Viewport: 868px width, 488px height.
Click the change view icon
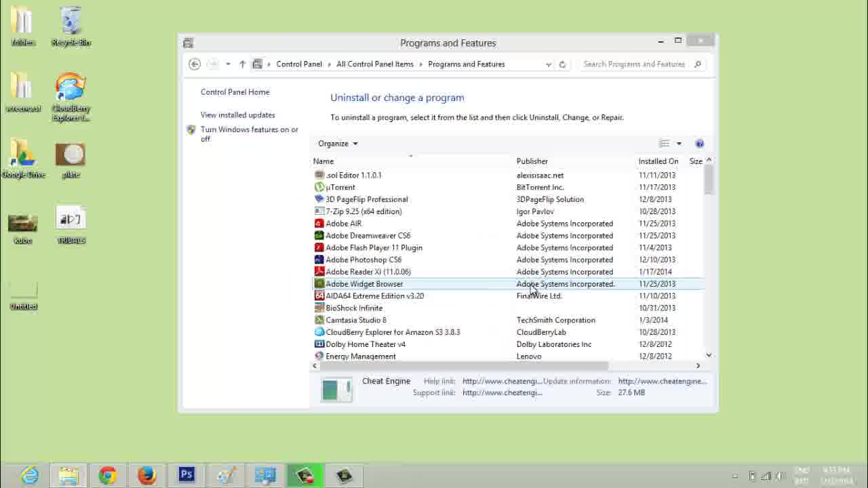[665, 144]
